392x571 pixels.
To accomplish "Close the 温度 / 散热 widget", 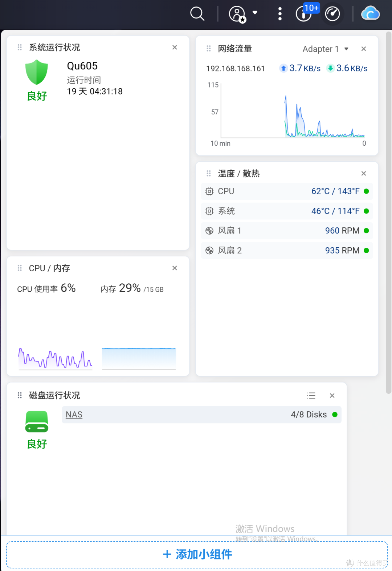I will (364, 173).
